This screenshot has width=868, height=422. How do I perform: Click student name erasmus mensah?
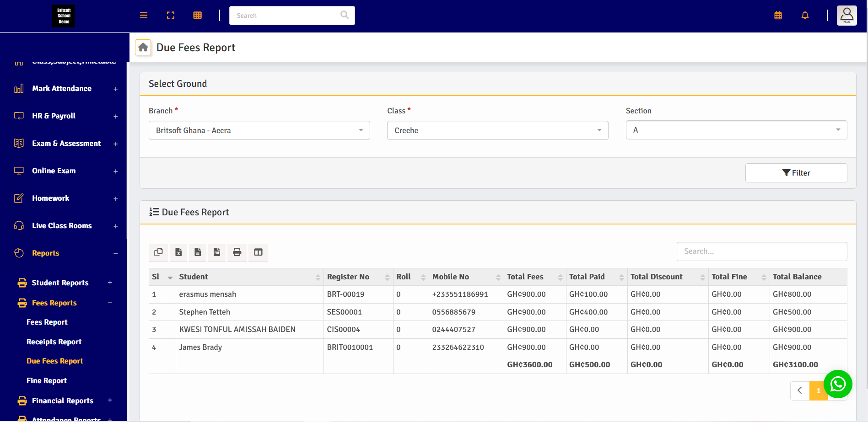pyautogui.click(x=207, y=294)
